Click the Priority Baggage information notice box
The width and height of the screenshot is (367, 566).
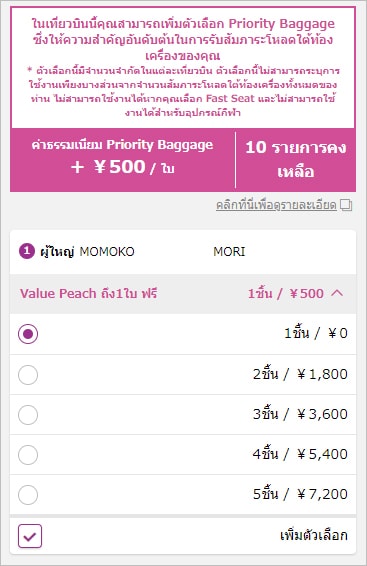coord(183,67)
